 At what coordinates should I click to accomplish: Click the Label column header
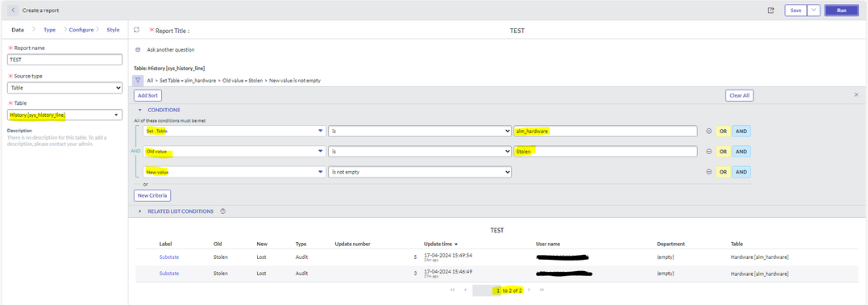coord(165,244)
